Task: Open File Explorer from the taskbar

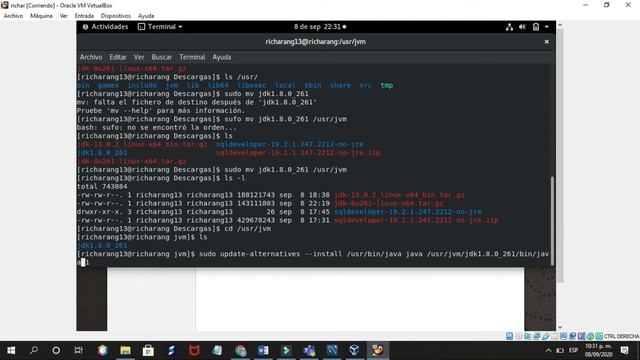Action: pos(125,350)
